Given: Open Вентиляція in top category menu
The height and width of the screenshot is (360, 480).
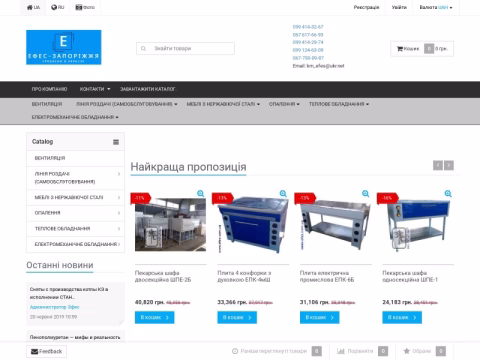Looking at the screenshot, I should click(47, 104).
